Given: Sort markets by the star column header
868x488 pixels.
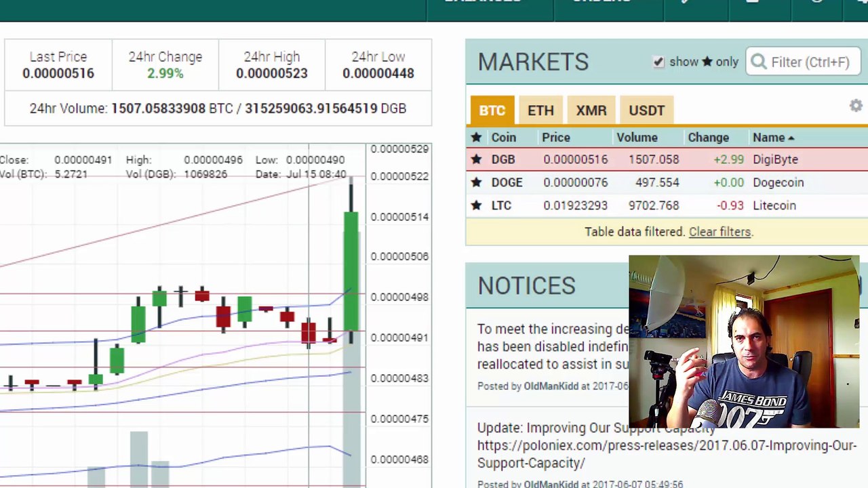Looking at the screenshot, I should (x=476, y=138).
